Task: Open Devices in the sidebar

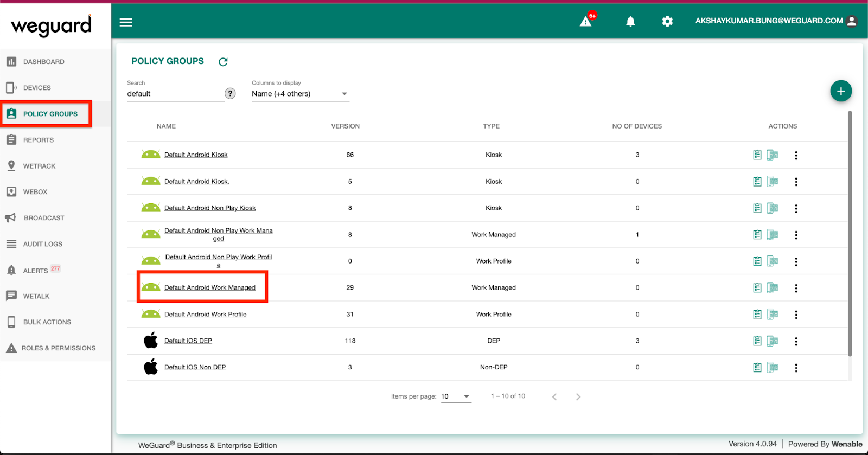Action: 37,88
